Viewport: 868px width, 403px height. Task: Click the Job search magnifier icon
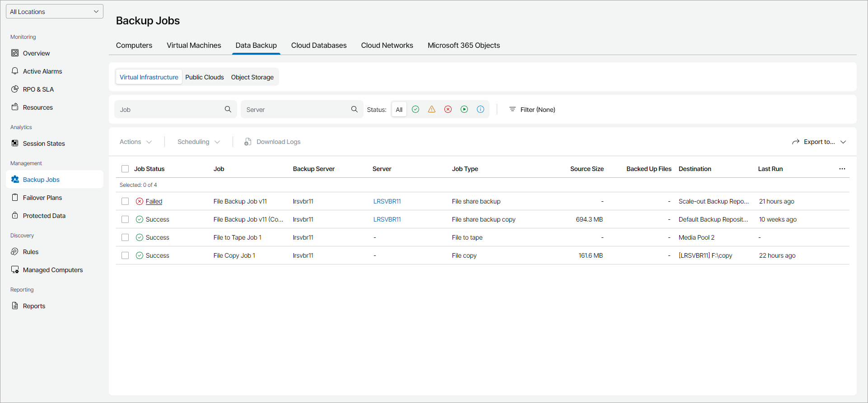(228, 109)
